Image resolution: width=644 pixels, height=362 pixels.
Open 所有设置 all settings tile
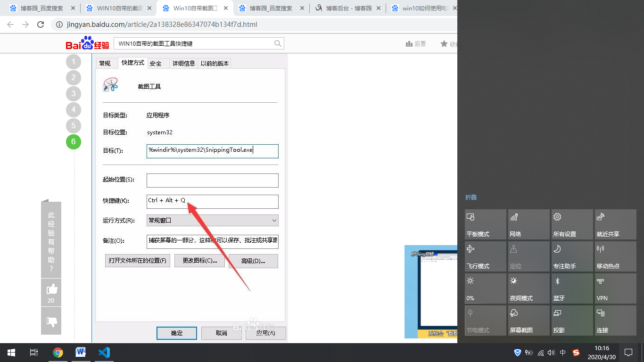(x=572, y=225)
